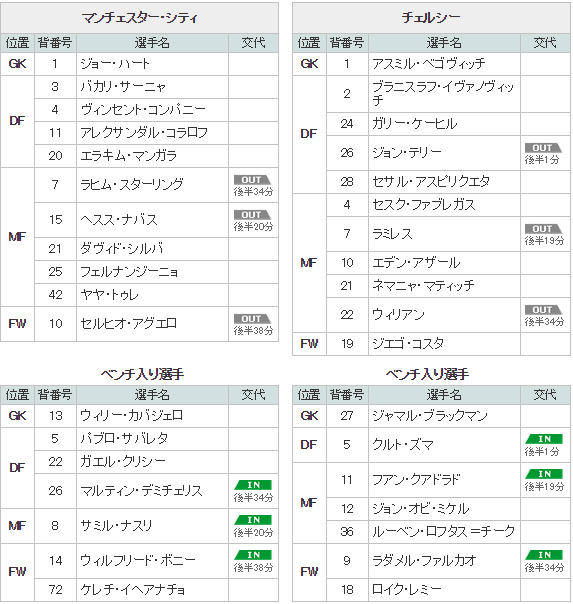Click the OUT badge for ジョン・テリー
The height and width of the screenshot is (604, 573).
point(543,148)
